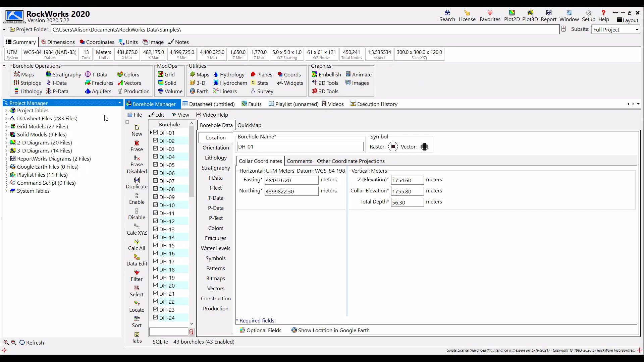Click Refresh in Project Manager
644x362 pixels.
point(32,343)
